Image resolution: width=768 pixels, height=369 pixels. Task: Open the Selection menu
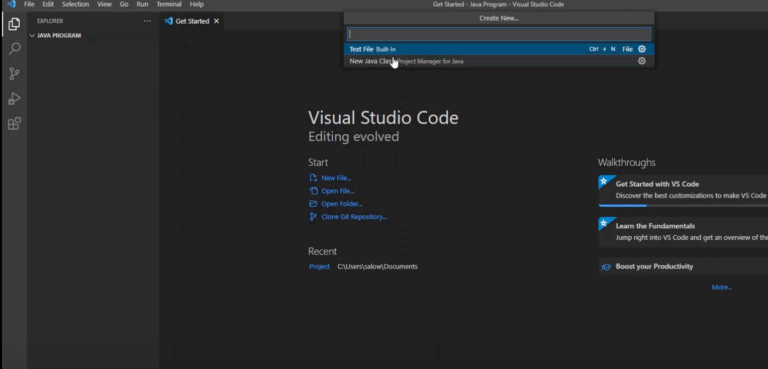pyautogui.click(x=75, y=4)
